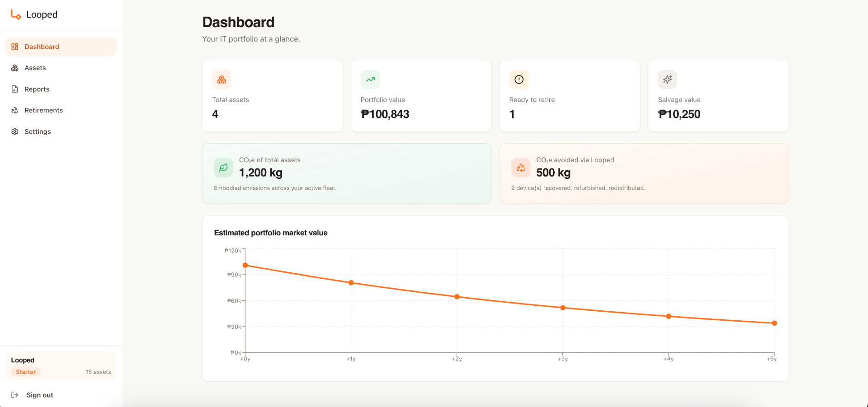
Task: Select the +4y data point on chart
Action: coord(669,316)
